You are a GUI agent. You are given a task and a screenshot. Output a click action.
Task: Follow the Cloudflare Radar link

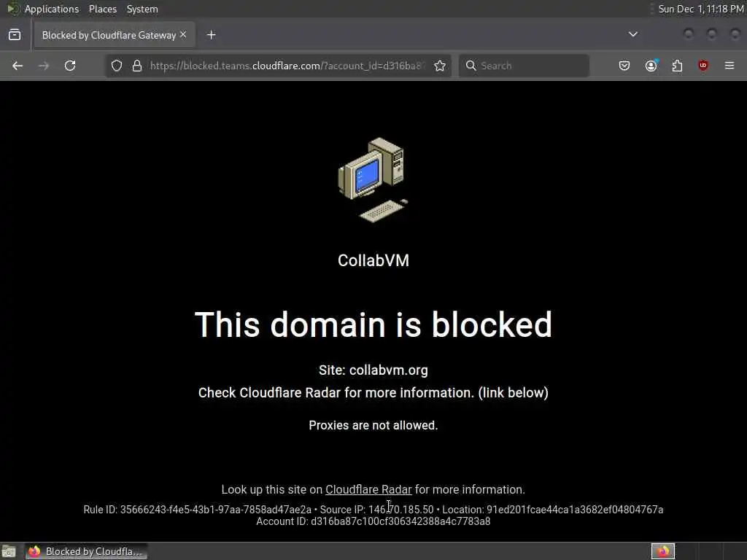click(x=368, y=489)
